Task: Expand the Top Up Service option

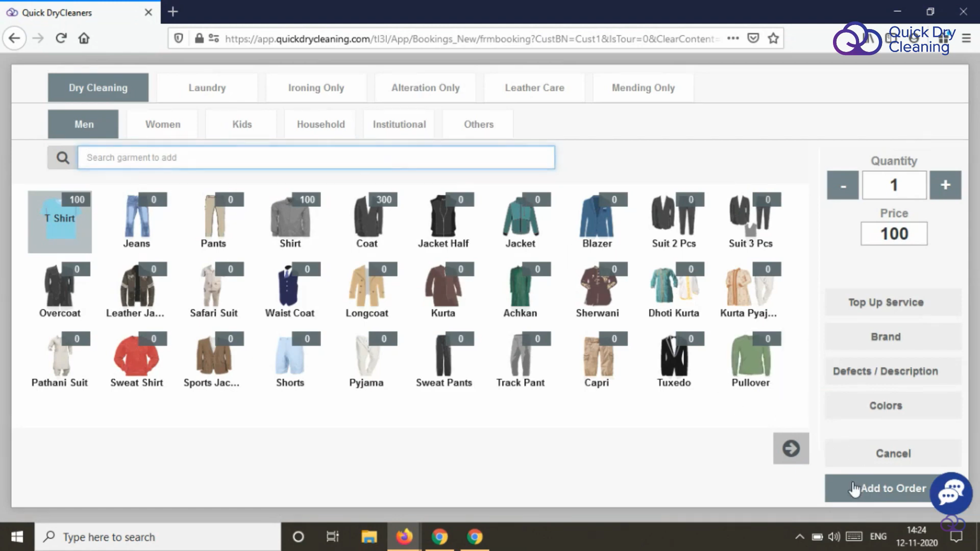Action: (886, 302)
